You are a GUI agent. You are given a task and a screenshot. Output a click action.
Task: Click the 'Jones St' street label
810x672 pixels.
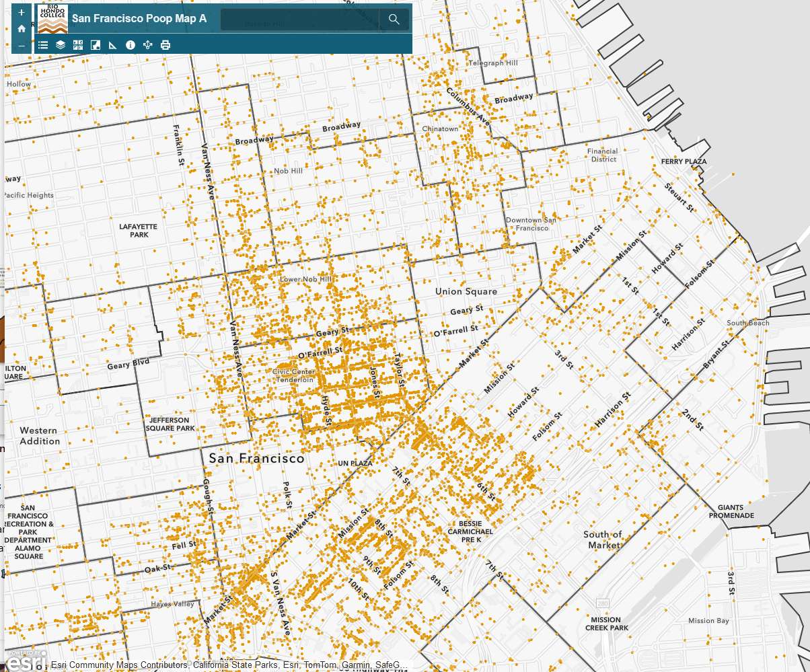click(375, 382)
